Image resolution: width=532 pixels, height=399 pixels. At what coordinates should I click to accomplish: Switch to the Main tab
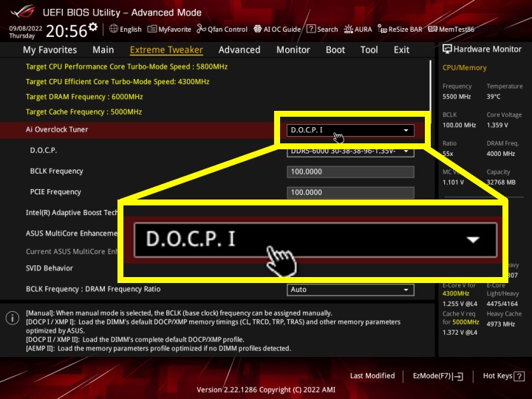103,50
